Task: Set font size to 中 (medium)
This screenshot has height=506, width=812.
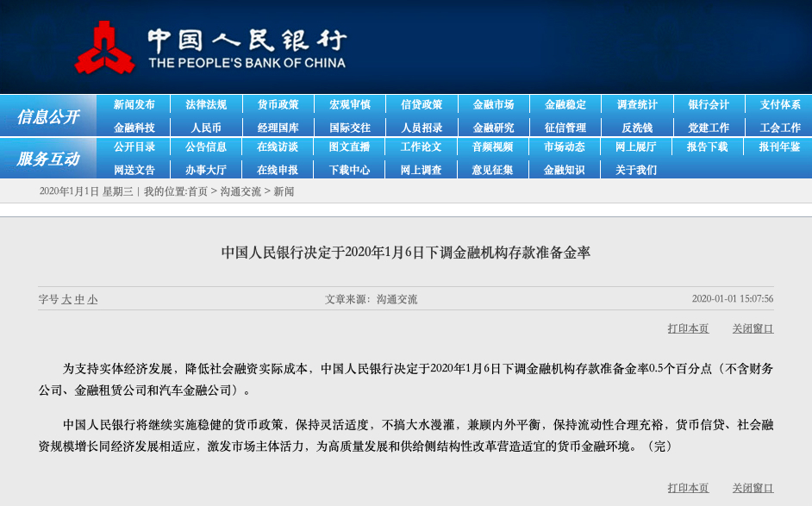Action: (x=79, y=300)
